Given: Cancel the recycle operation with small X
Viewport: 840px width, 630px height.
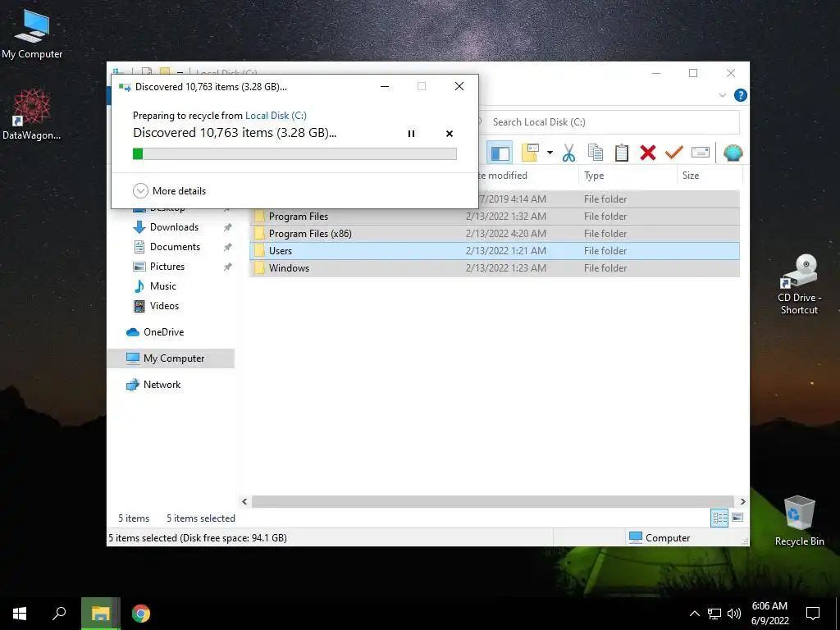Looking at the screenshot, I should [x=450, y=134].
